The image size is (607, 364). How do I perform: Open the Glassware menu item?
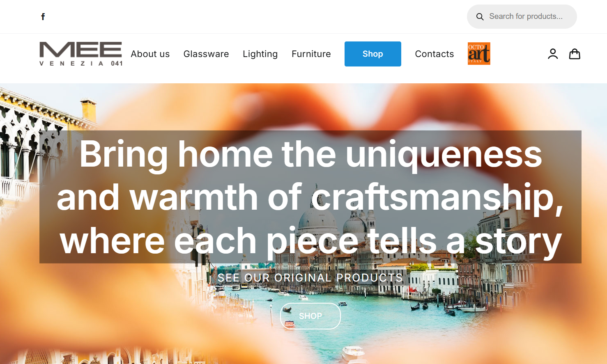coord(206,54)
